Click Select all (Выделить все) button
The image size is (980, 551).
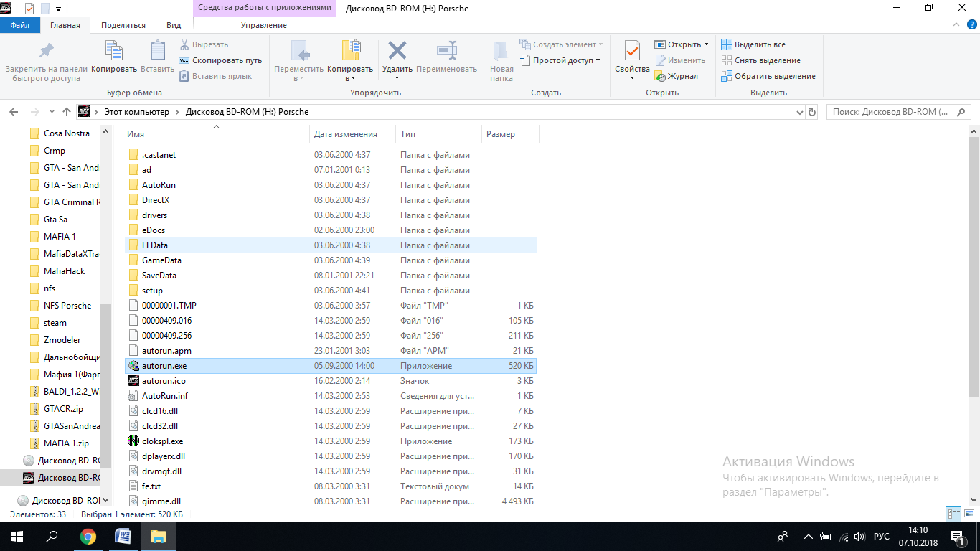click(753, 44)
